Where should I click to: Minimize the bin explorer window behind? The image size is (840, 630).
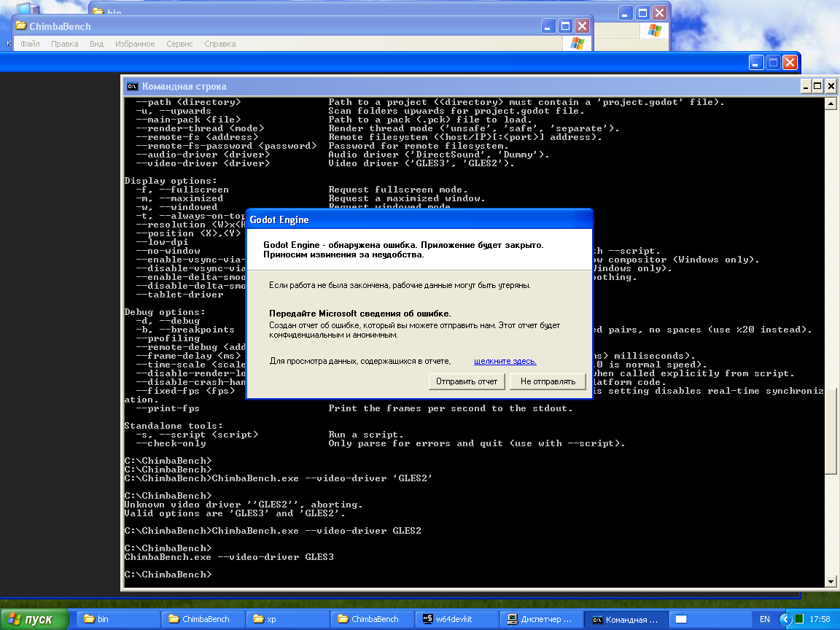[x=626, y=13]
